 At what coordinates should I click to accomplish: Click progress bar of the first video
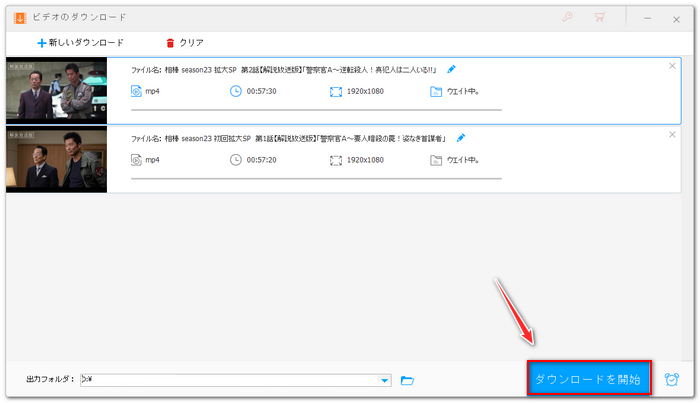pyautogui.click(x=315, y=110)
